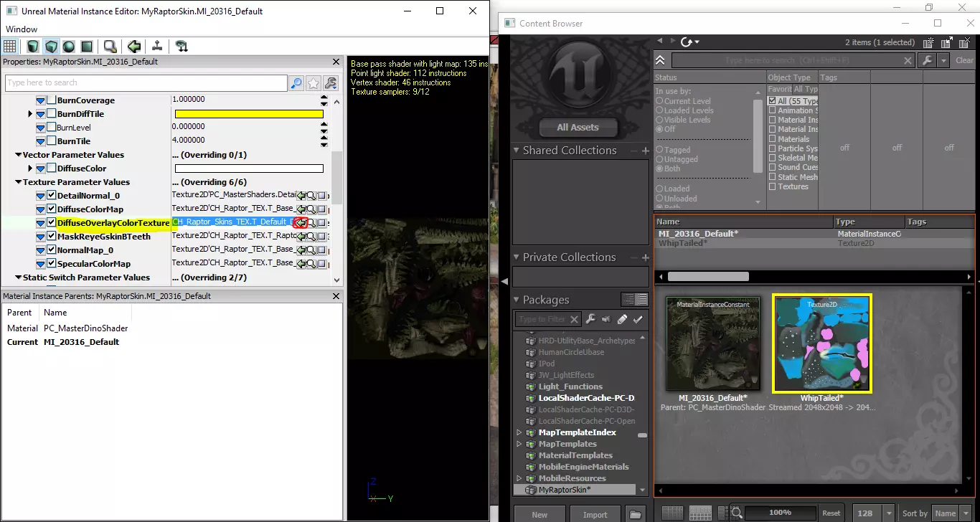Enable the BurnCoverage override checkbox
The height and width of the screenshot is (522, 980).
click(x=52, y=100)
